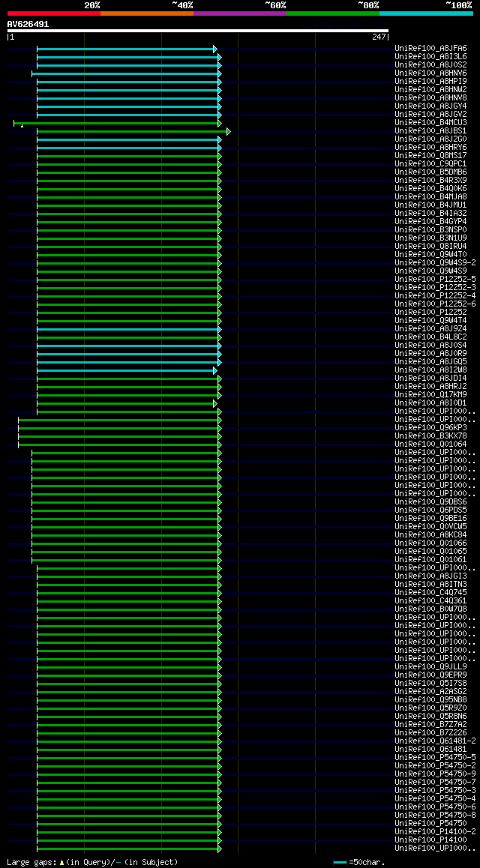
Task: Select the UniRef100_Q9W4T4 hit
Action: pos(430,320)
